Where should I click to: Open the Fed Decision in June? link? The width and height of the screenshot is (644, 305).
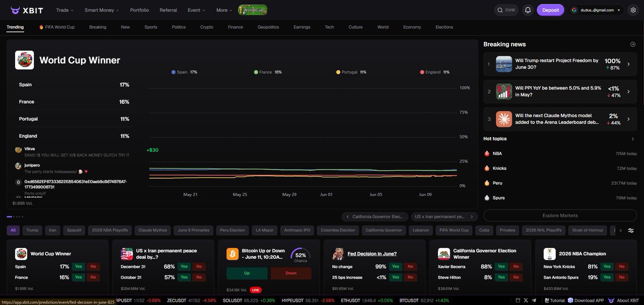coord(371,253)
